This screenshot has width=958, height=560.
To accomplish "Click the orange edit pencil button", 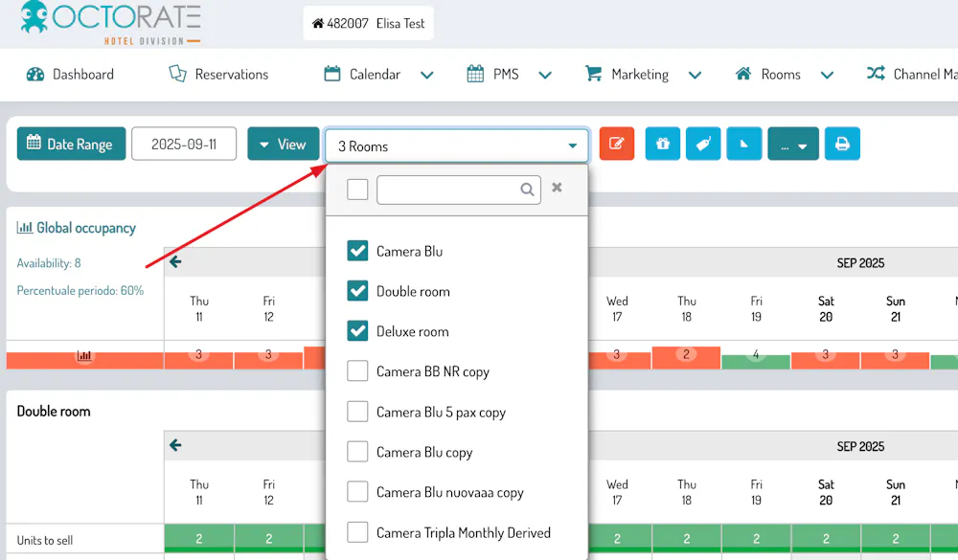I will point(616,144).
